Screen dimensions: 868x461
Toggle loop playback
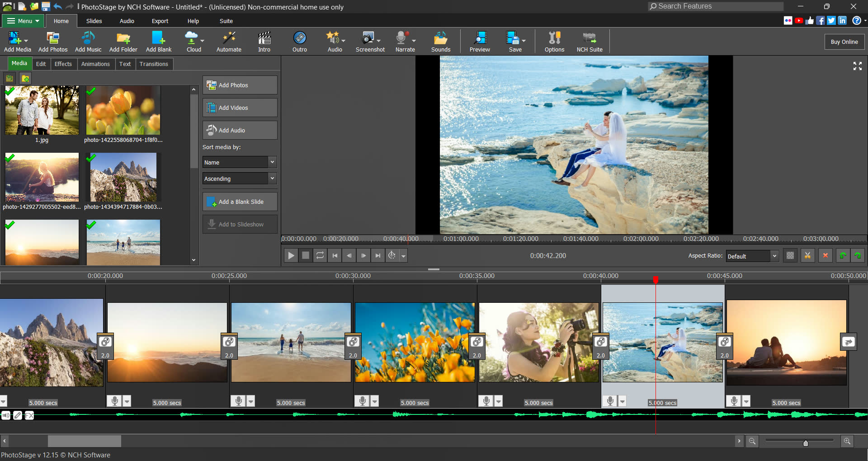(x=320, y=255)
